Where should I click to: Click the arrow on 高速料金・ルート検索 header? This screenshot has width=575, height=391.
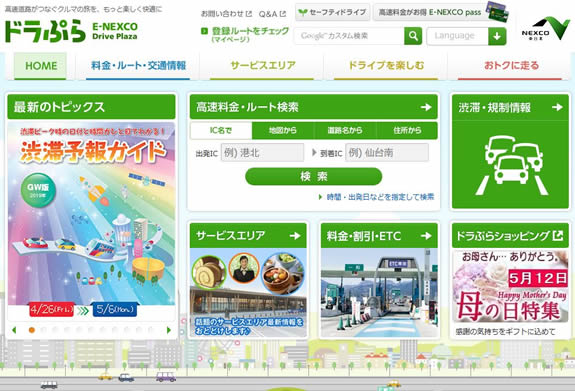[x=426, y=107]
